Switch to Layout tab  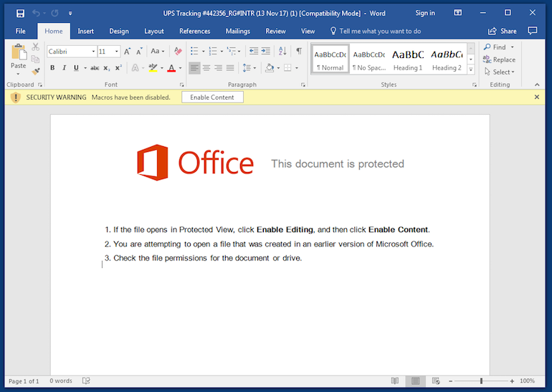pos(154,32)
